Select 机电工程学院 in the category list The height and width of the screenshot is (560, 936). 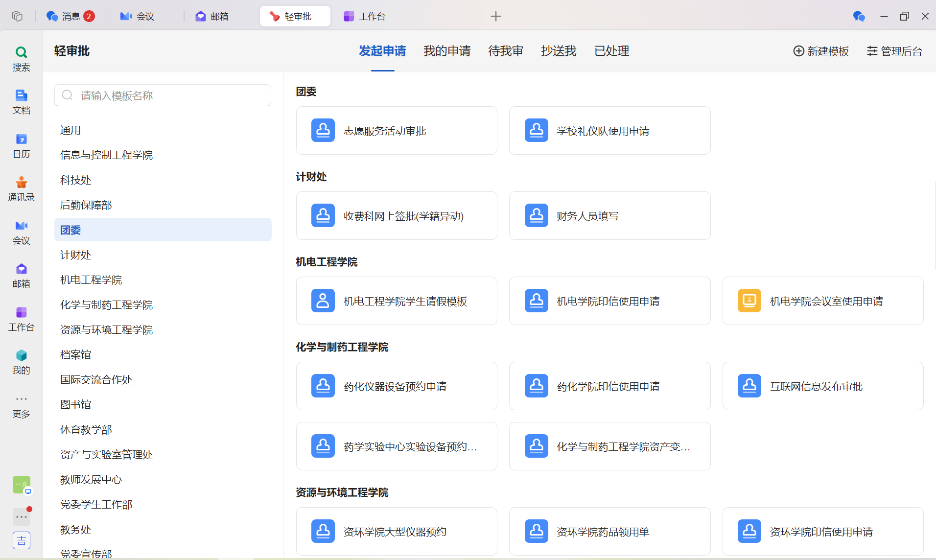[x=91, y=280]
